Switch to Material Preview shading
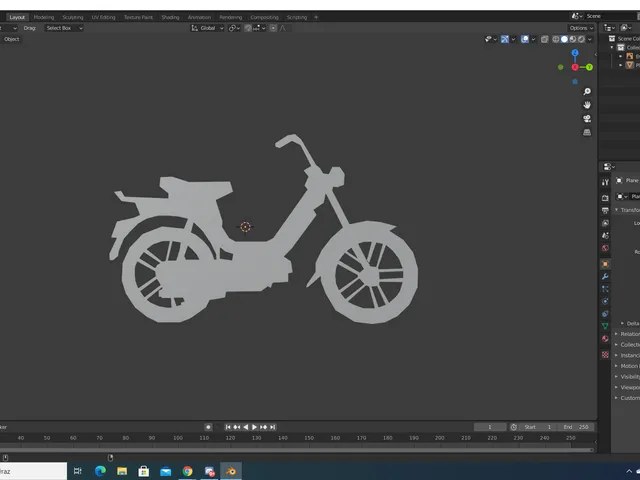This screenshot has height=480, width=640. tap(573, 39)
